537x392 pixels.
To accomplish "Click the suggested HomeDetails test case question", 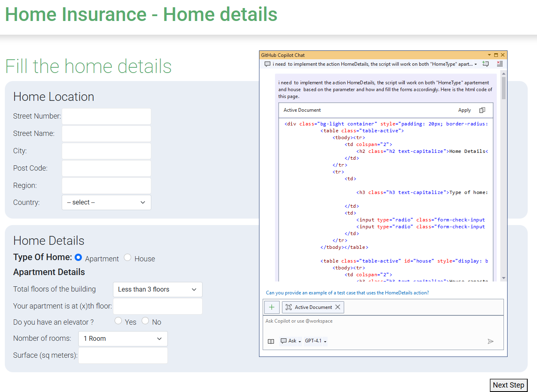I will 347,293.
